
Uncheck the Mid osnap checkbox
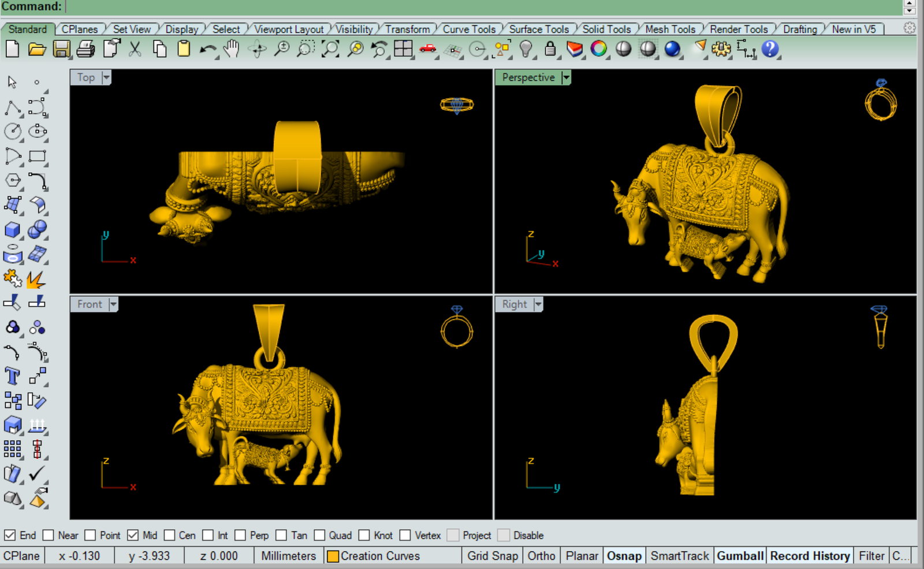(x=133, y=535)
